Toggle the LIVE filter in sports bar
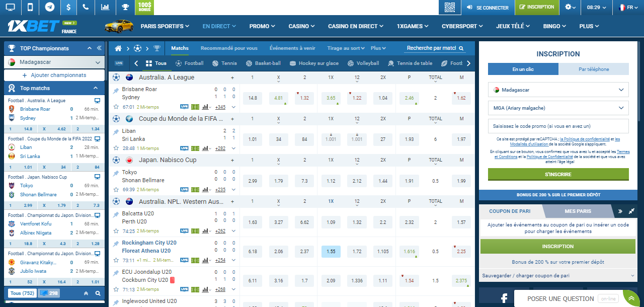 119,63
